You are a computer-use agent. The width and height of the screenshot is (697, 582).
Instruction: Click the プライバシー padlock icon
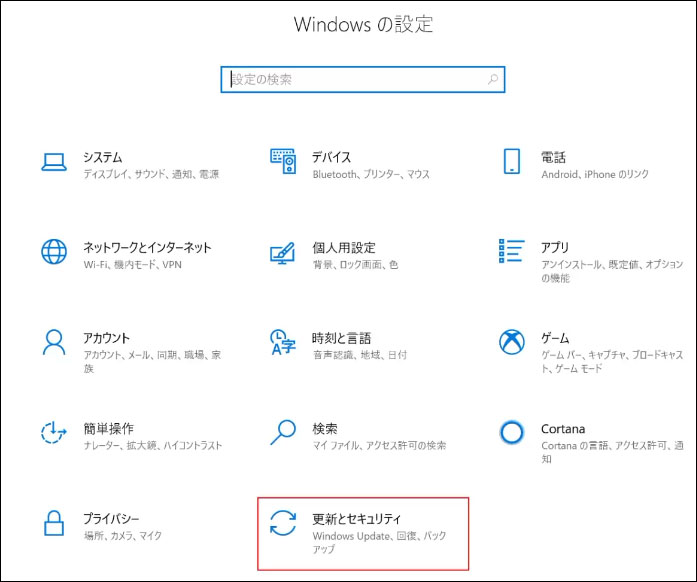coord(54,523)
